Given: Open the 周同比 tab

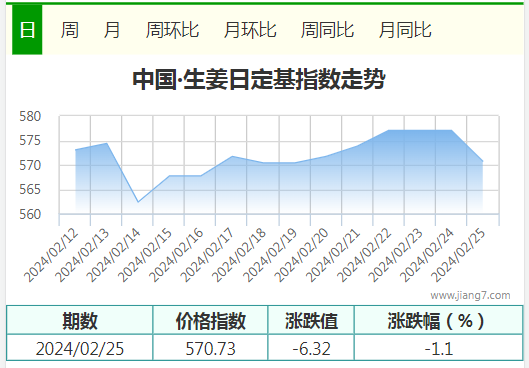Looking at the screenshot, I should tap(327, 30).
